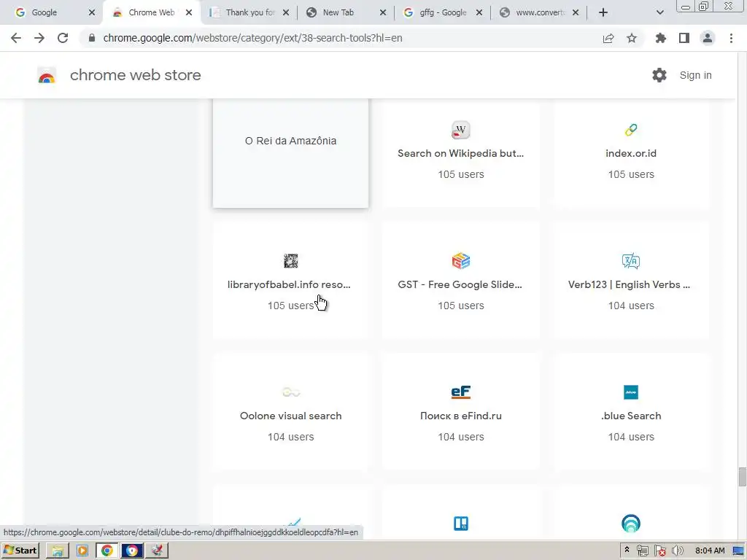
Task: Sign in to Chrome Web Store
Action: click(695, 75)
